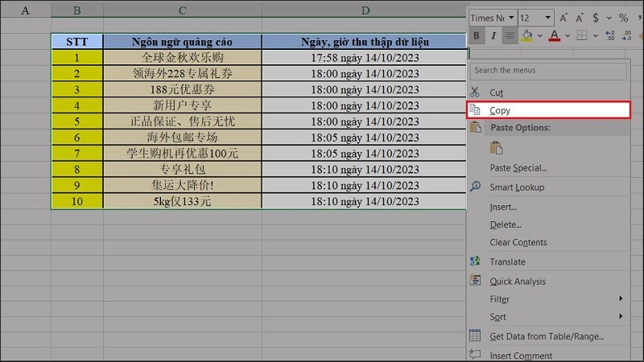Viewport: 644px width, 362px height.
Task: Click the Ngôn ngữ quảng cáo header cell
Action: pos(183,42)
